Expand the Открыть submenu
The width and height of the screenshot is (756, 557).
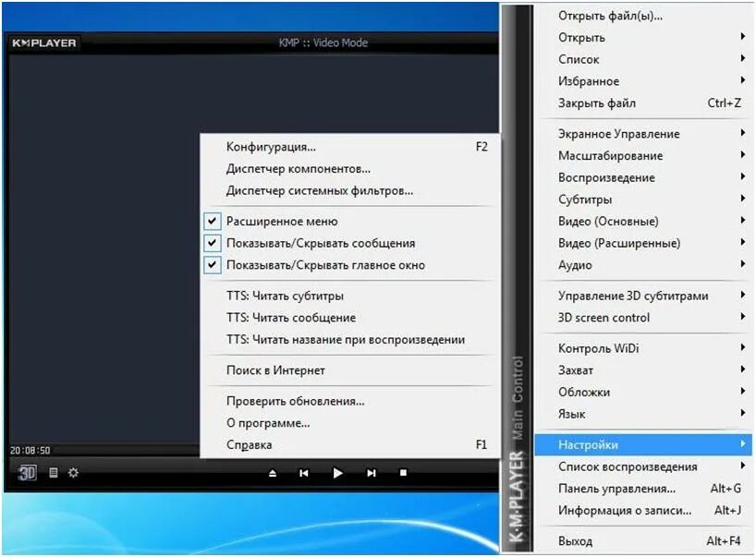643,38
